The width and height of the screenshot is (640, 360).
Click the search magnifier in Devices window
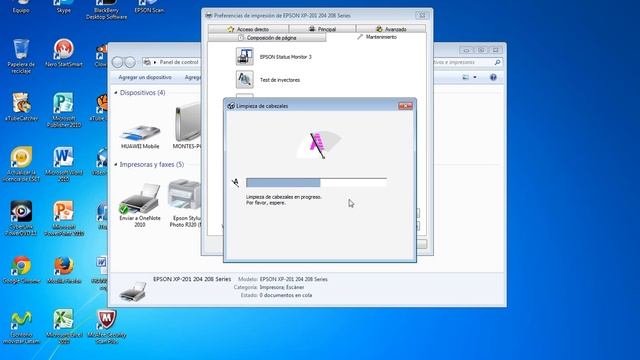point(497,62)
